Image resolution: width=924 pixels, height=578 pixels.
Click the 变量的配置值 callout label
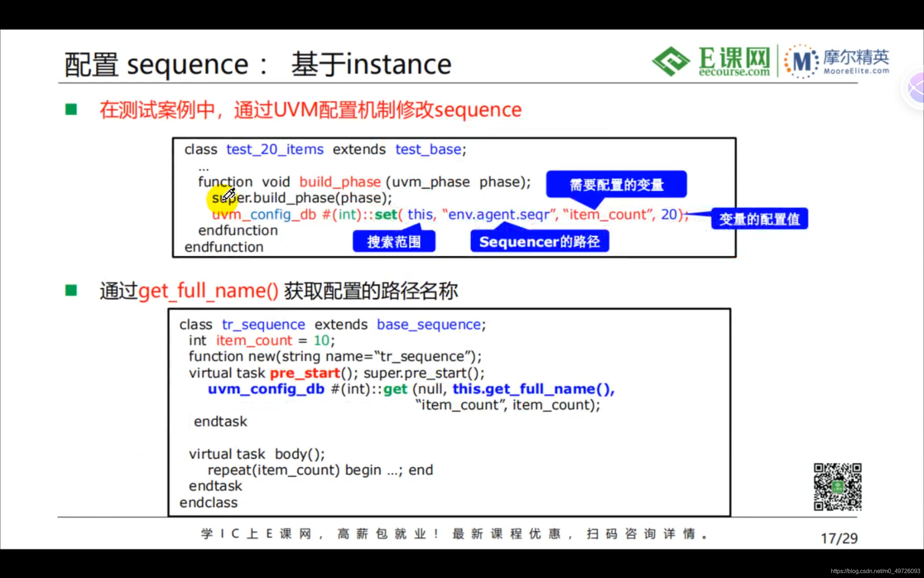tap(759, 219)
